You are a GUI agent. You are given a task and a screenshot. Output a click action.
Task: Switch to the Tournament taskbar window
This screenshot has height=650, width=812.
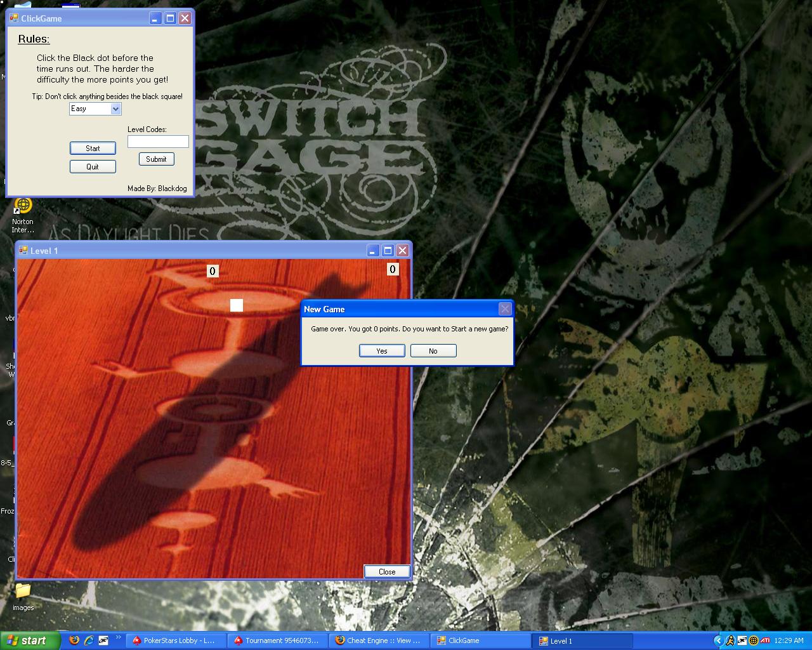coord(276,640)
